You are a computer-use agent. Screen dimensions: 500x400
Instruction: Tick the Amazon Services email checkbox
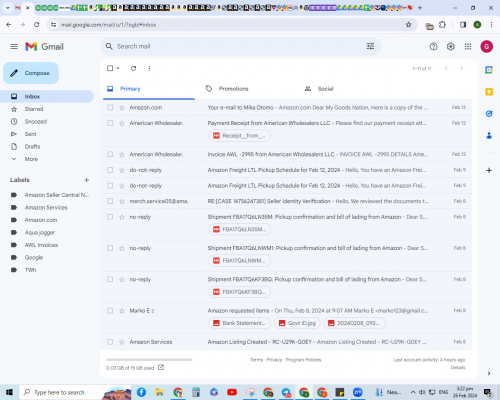coord(110,342)
